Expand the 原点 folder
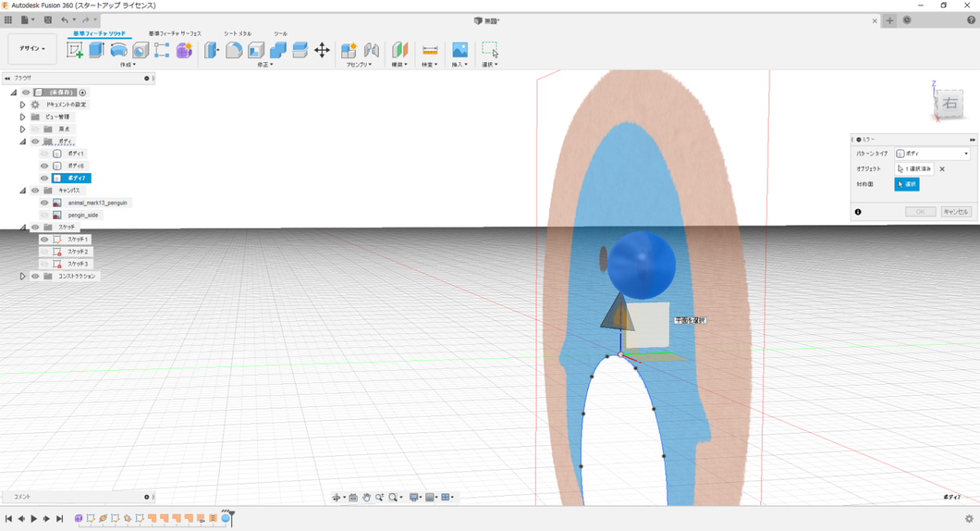Image resolution: width=980 pixels, height=531 pixels. 23,129
